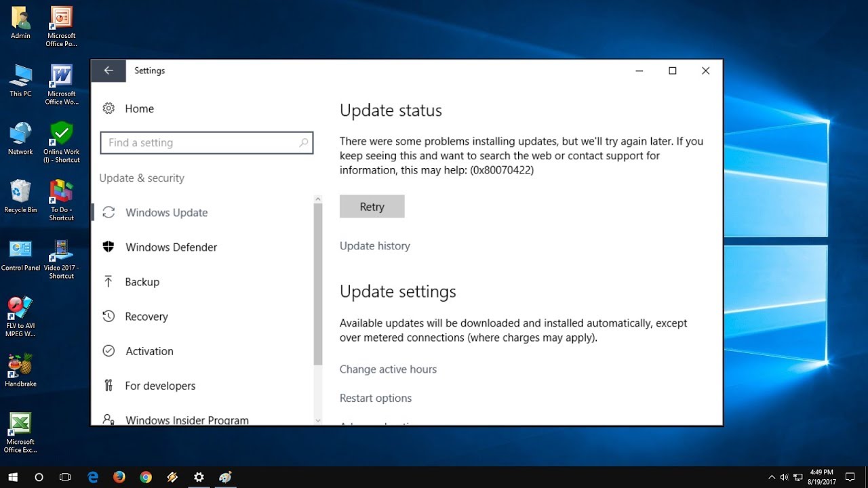Image resolution: width=868 pixels, height=488 pixels.
Task: Select the Network desktop icon
Action: pyautogui.click(x=20, y=139)
